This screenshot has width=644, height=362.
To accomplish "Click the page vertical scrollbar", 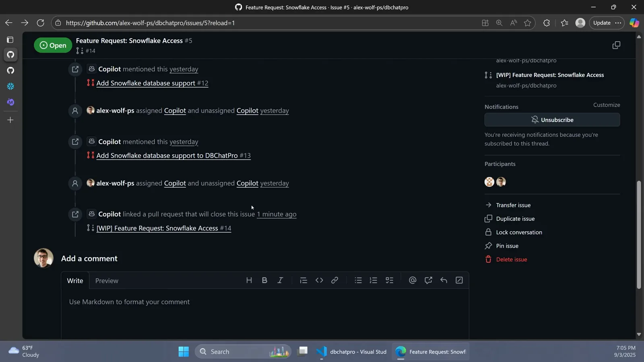I will click(639, 234).
